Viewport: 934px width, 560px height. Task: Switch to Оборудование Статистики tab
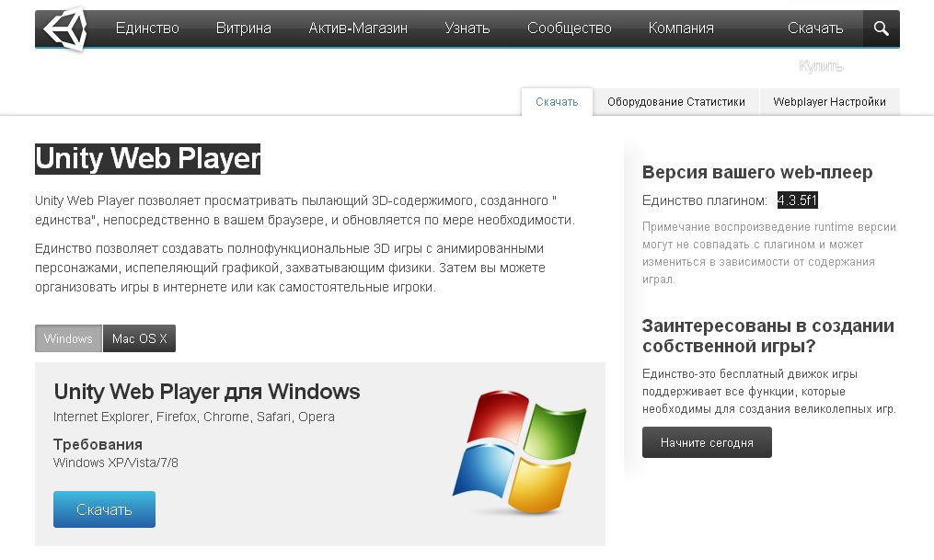[x=676, y=102]
